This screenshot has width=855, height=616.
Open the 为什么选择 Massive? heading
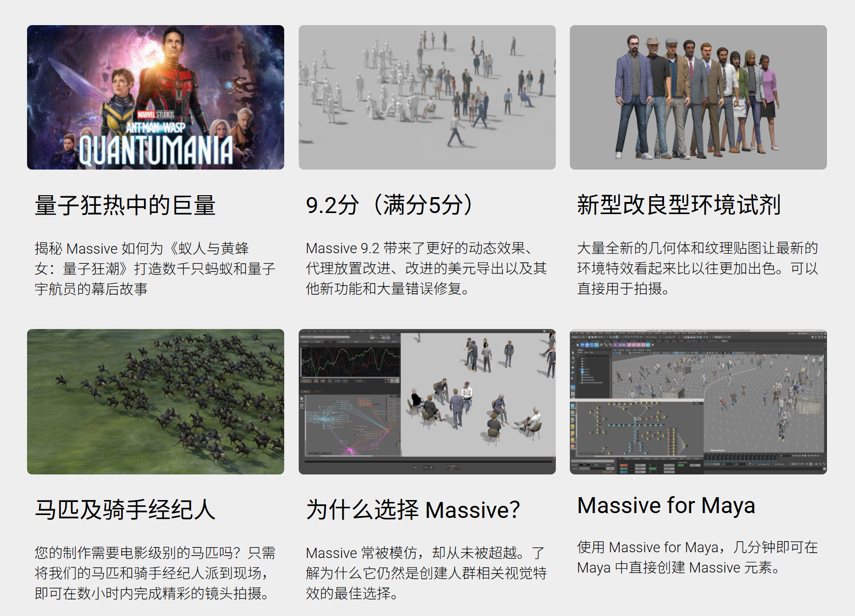(413, 510)
